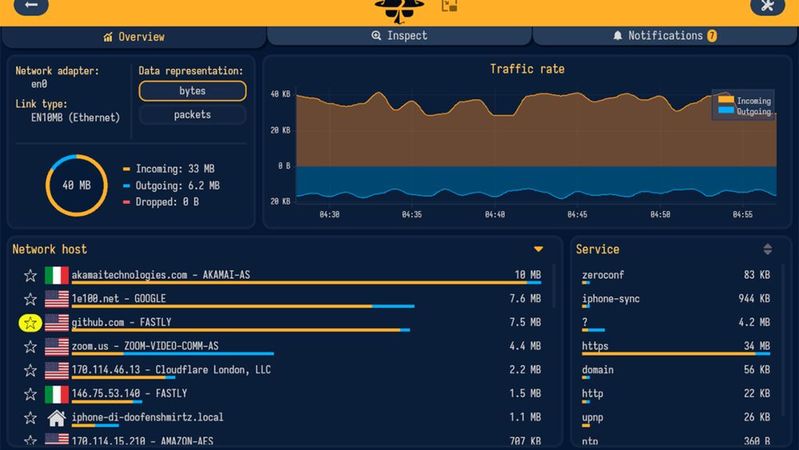799x450 pixels.
Task: Switch to the Inspect tab
Action: tap(399, 36)
